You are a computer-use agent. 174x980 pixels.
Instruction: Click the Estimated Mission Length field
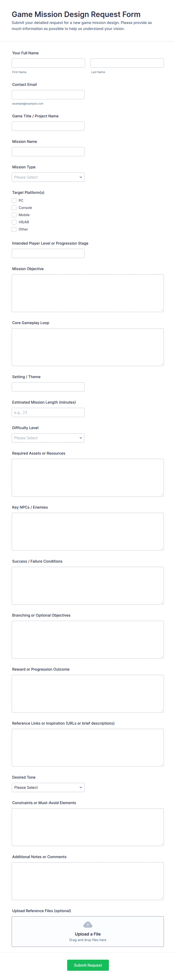[48, 412]
